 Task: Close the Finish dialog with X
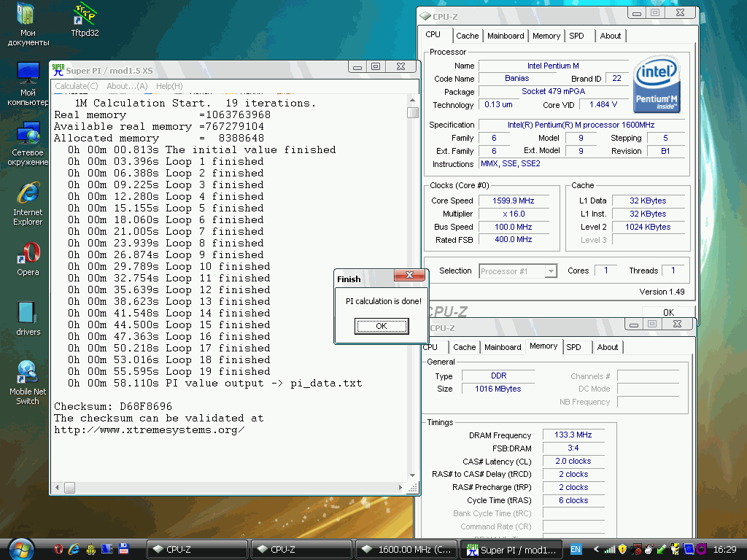coord(409,275)
